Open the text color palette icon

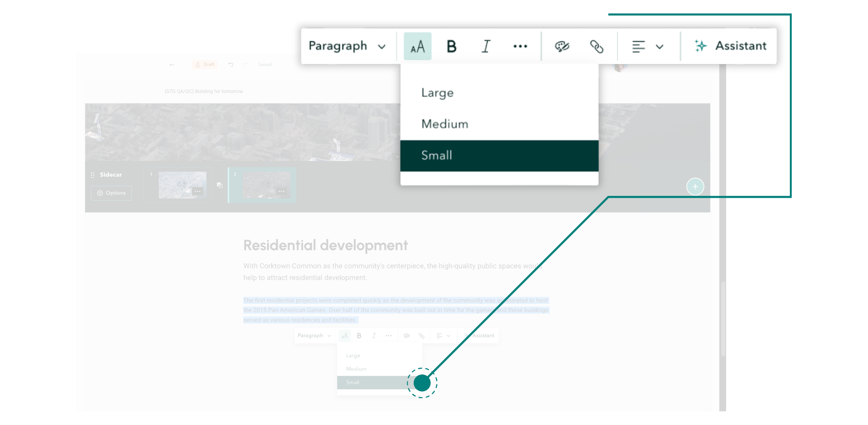pyautogui.click(x=563, y=46)
